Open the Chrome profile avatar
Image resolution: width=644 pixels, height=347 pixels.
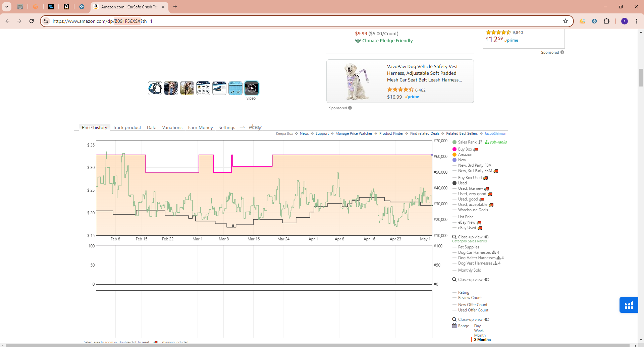pos(625,21)
